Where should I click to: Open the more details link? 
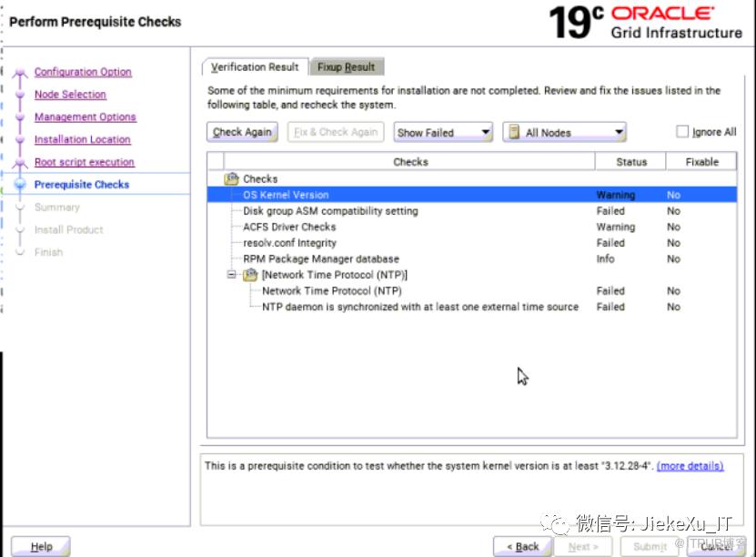(x=690, y=466)
